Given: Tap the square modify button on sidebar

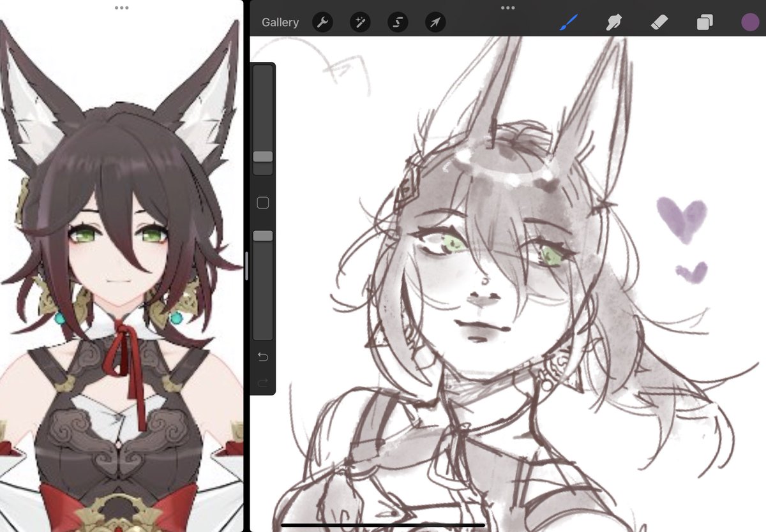Looking at the screenshot, I should point(262,203).
